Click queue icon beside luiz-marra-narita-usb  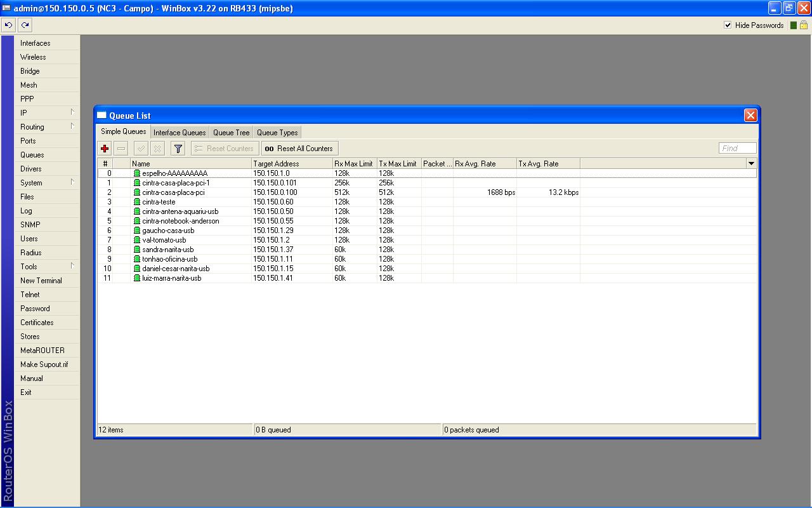point(136,278)
